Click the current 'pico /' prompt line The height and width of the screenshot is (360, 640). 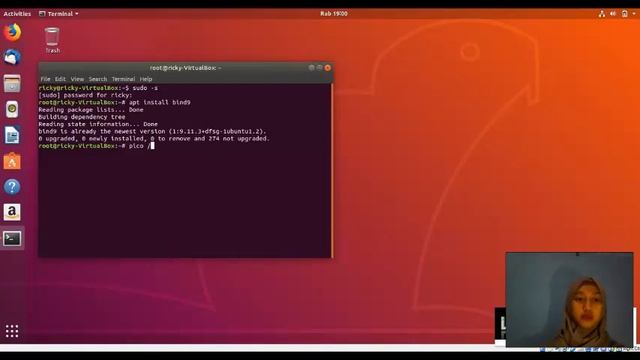96,146
